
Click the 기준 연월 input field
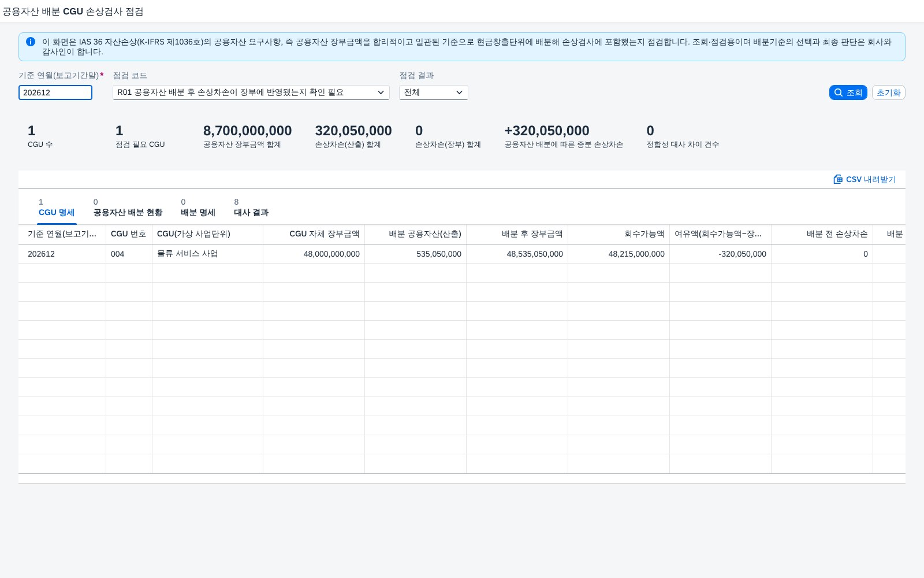pyautogui.click(x=55, y=92)
